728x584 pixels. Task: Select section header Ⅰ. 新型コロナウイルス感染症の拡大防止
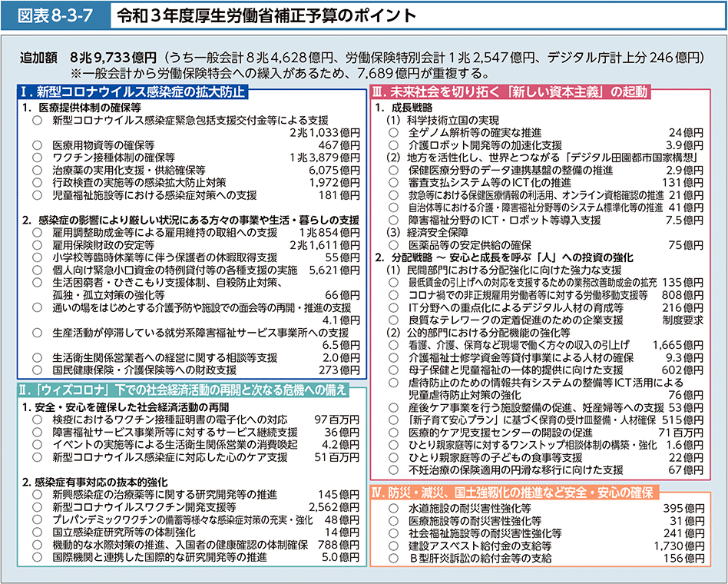point(134,92)
